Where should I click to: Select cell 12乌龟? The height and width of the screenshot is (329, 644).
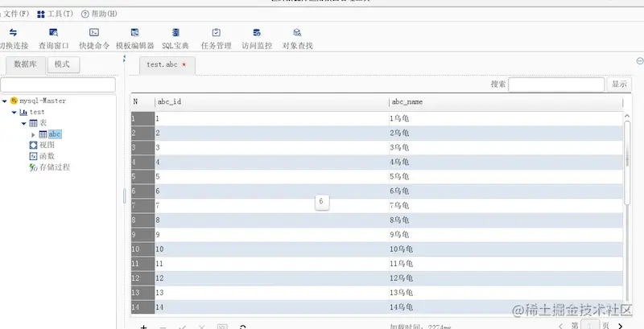tap(506, 278)
